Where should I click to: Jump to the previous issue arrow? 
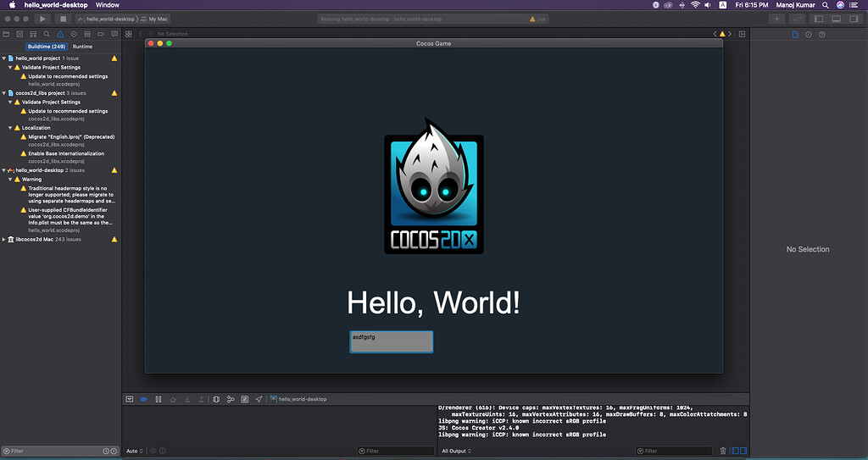715,34
